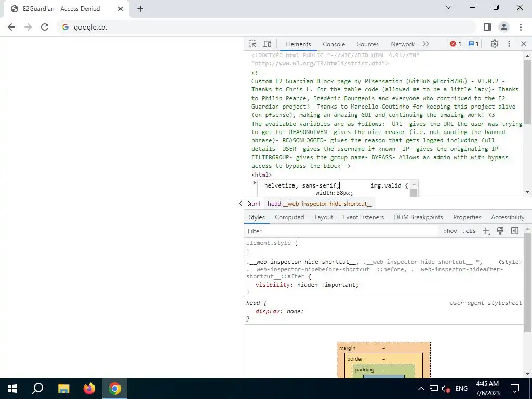Click the img.valid style text being edited
This screenshot has height=399, width=532.
[x=389, y=185]
